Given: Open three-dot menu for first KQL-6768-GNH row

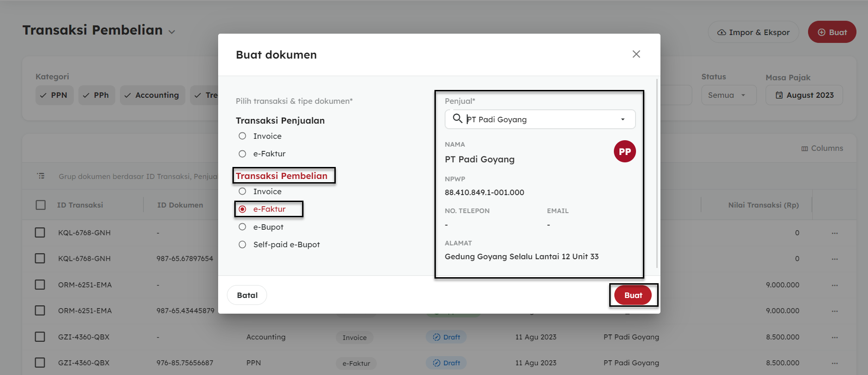Looking at the screenshot, I should pos(834,233).
